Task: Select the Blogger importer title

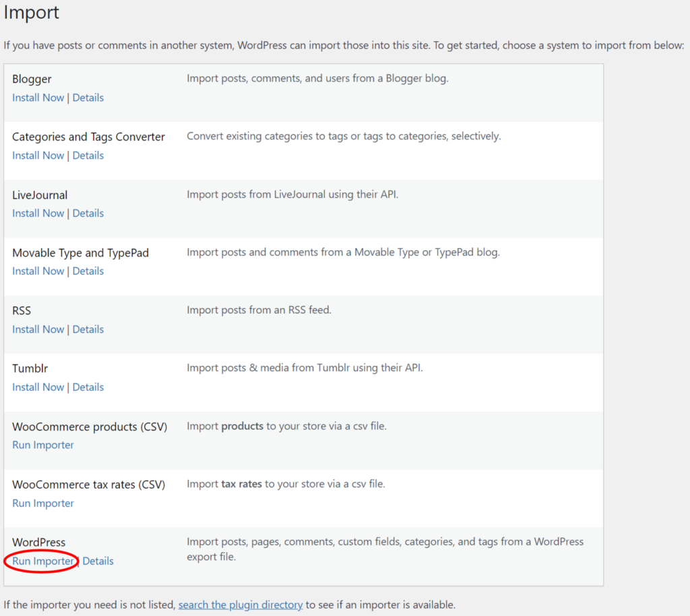Action: (x=32, y=80)
